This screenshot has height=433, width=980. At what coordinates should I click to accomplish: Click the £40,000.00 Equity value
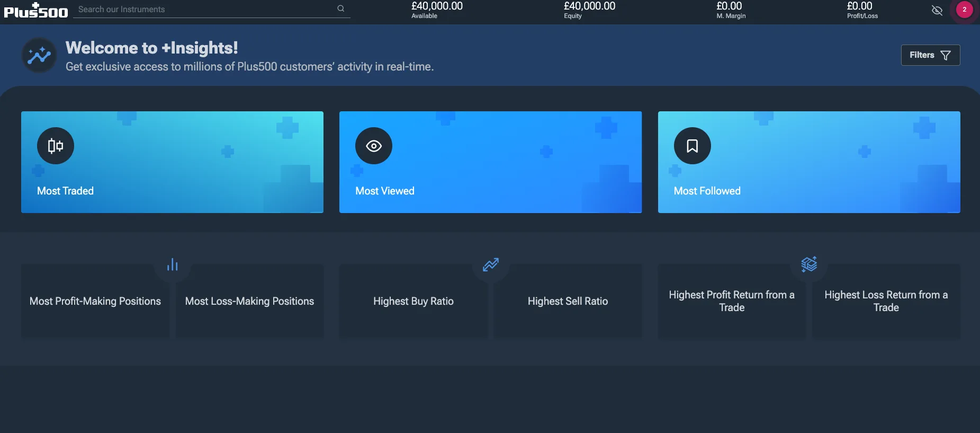tap(589, 6)
